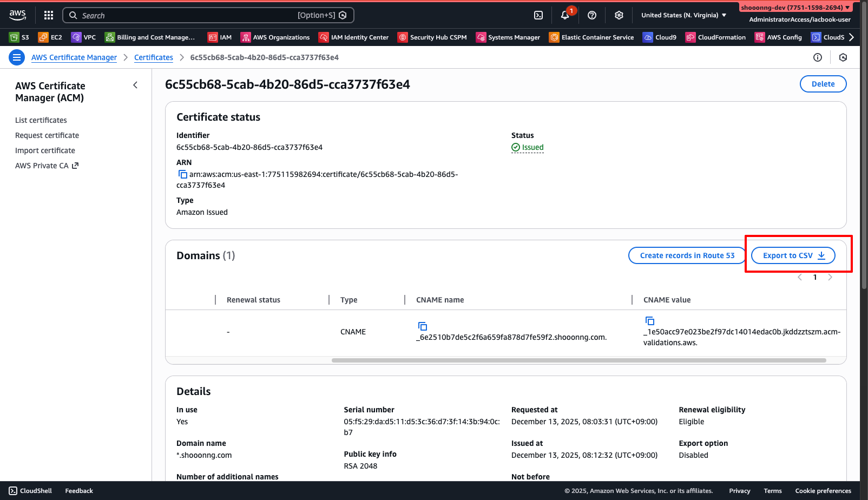This screenshot has width=868, height=500.
Task: Click Create records in Route 53
Action: tap(687, 255)
